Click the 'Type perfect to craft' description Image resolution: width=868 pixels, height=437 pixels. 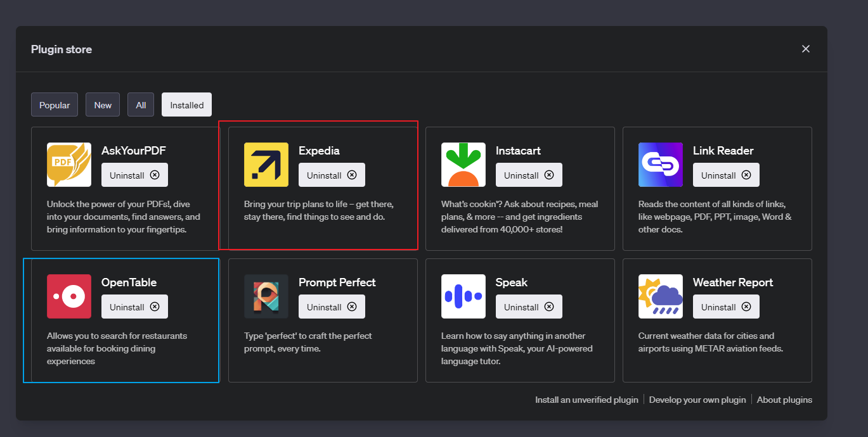click(308, 342)
